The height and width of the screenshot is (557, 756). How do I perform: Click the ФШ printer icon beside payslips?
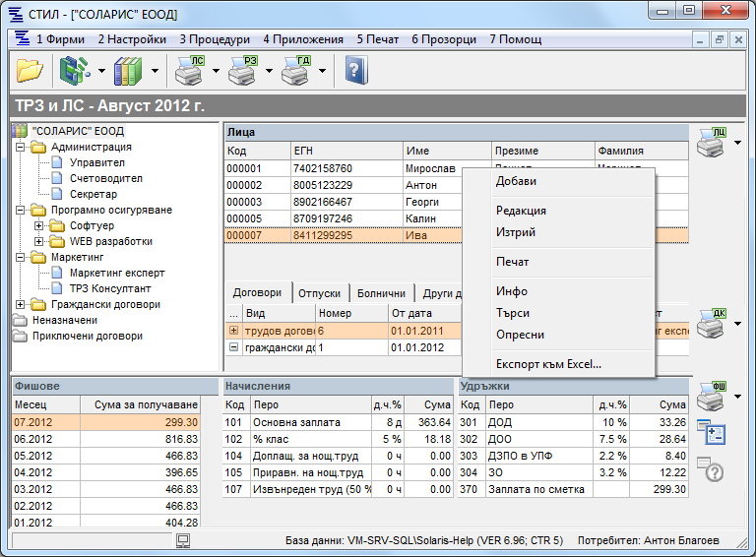click(712, 397)
